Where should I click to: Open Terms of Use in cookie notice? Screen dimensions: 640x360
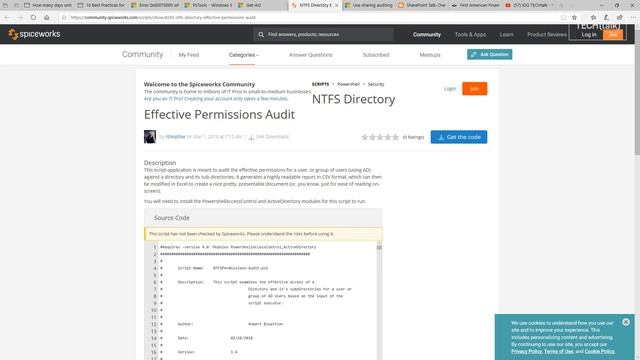click(558, 351)
